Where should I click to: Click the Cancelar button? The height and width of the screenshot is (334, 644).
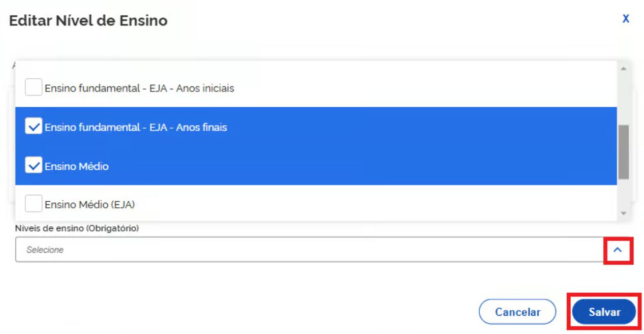(x=517, y=312)
